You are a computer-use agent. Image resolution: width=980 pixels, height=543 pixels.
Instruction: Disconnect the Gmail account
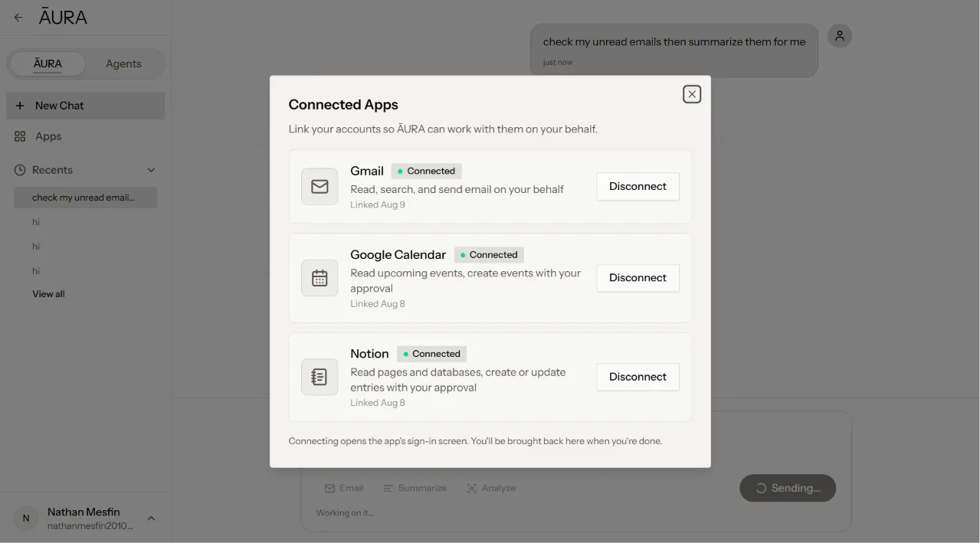click(637, 186)
